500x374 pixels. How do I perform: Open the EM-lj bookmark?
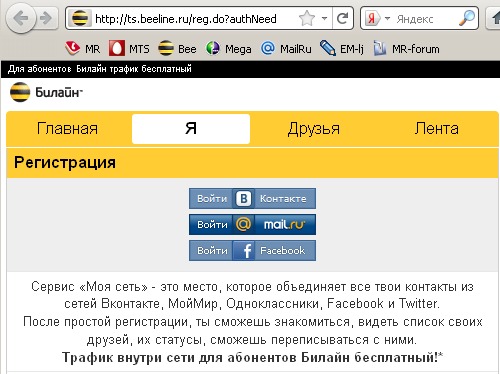342,49
